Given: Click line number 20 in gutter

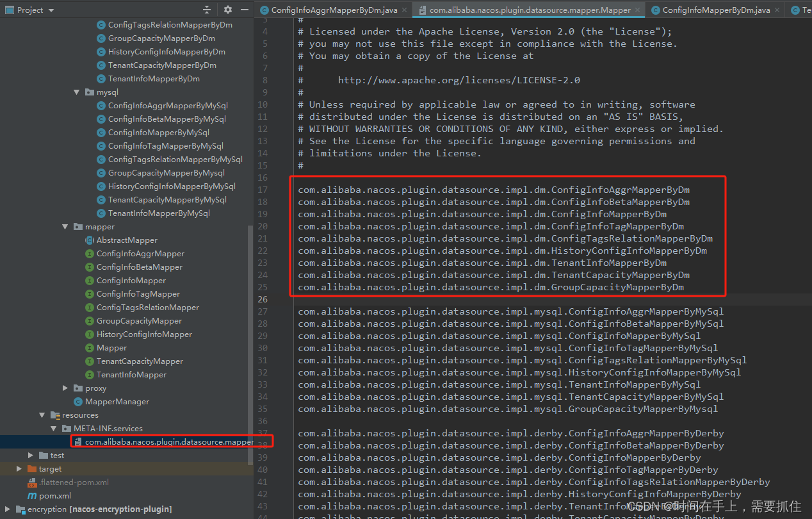Looking at the screenshot, I should point(263,226).
